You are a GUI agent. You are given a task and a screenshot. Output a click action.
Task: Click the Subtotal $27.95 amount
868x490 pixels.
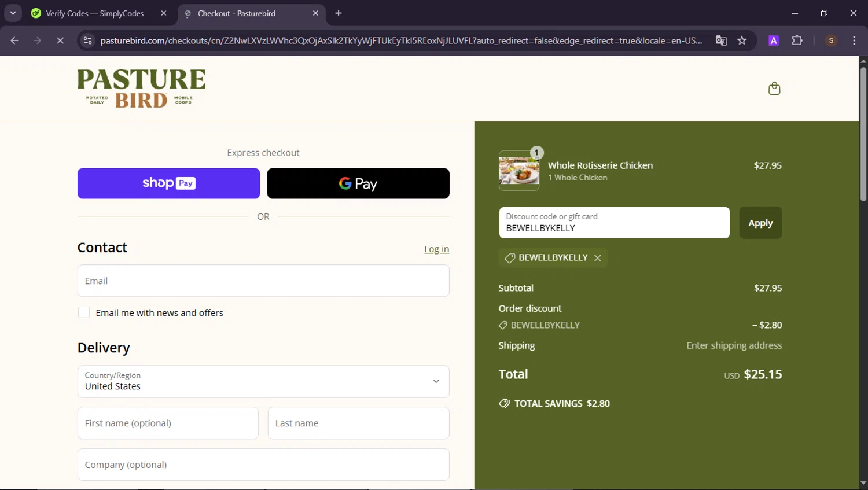[768, 288]
